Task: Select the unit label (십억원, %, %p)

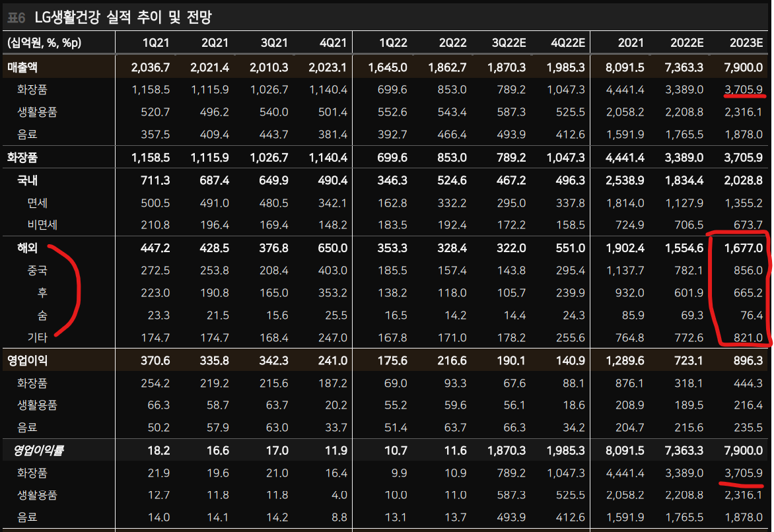Action: coord(44,43)
